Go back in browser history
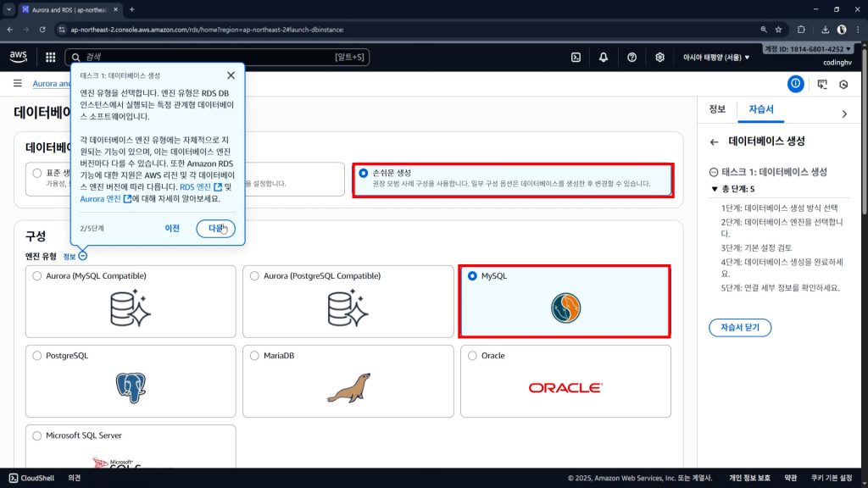 tap(10, 30)
